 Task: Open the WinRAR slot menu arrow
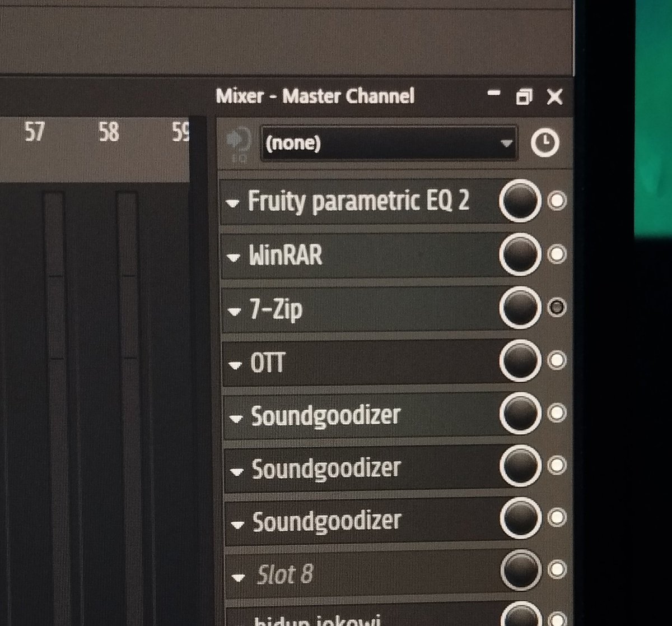pyautogui.click(x=234, y=258)
